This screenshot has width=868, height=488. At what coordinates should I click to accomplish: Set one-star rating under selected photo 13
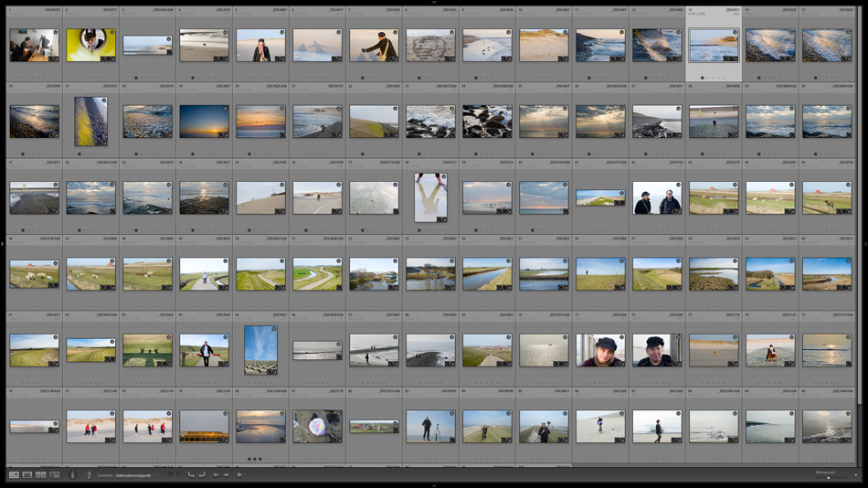pos(702,78)
